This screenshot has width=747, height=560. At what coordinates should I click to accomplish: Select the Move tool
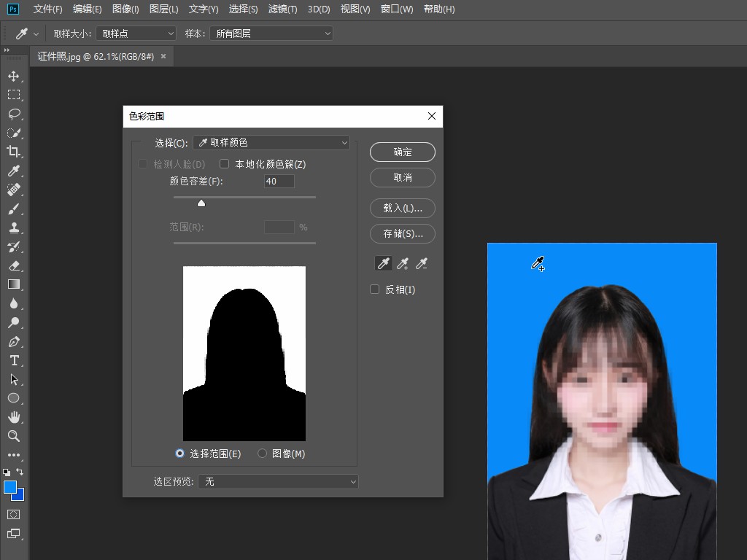click(13, 76)
